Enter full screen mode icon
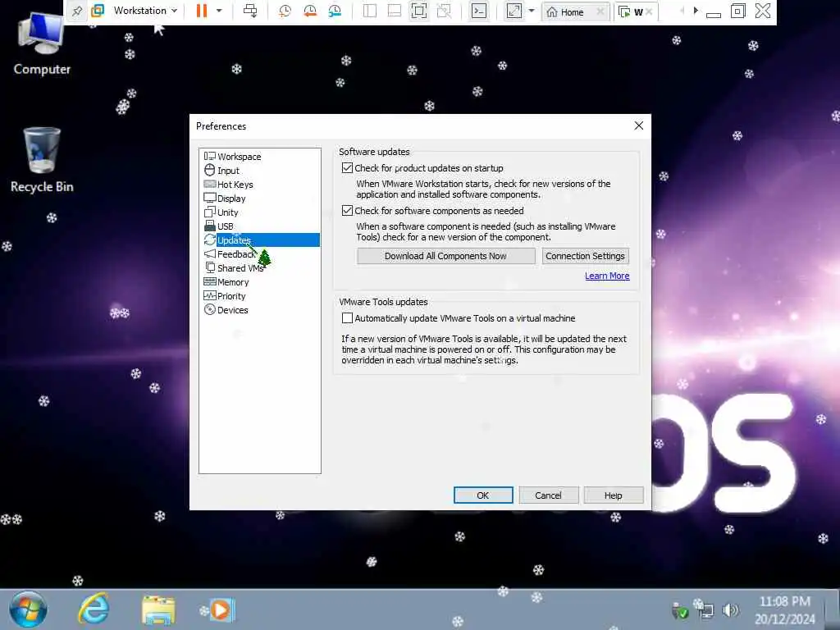 coord(419,11)
